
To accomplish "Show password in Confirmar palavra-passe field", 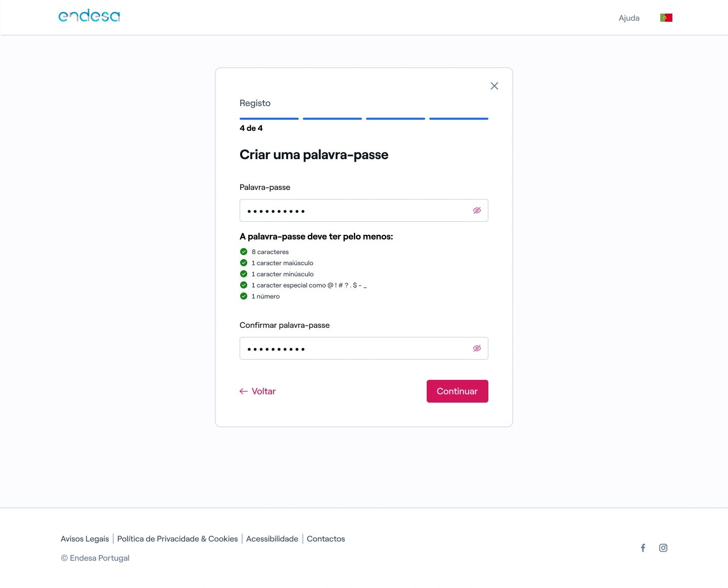I will click(477, 349).
